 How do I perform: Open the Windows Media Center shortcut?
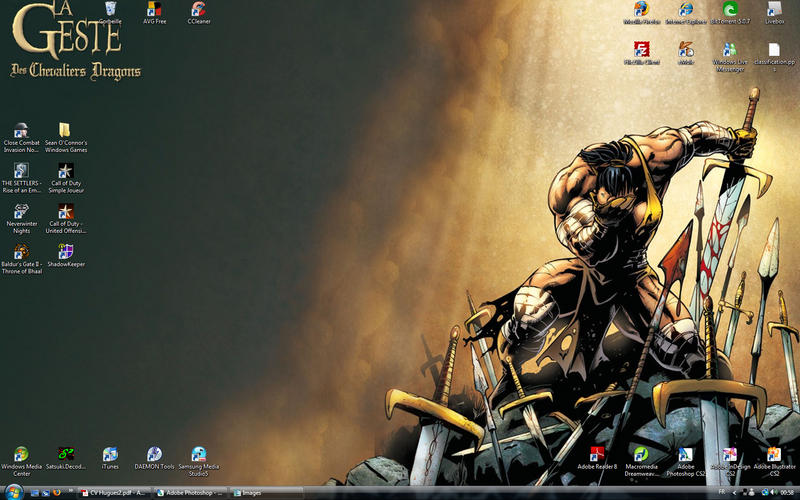(21, 461)
